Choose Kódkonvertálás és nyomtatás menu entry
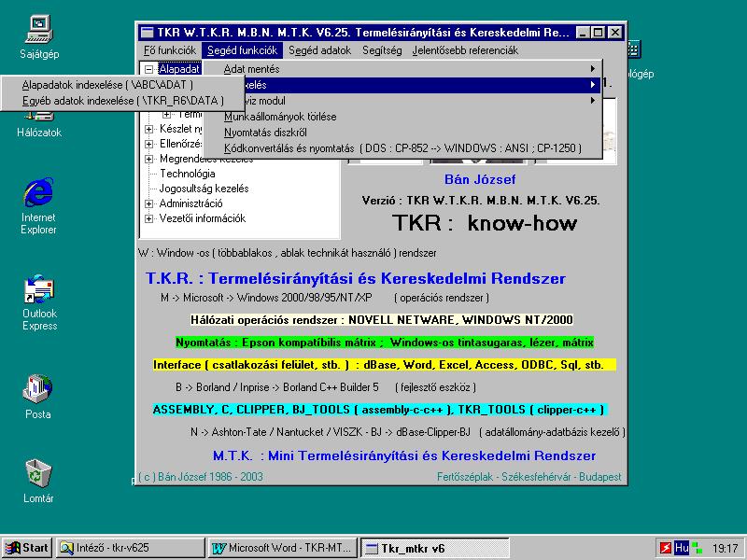The width and height of the screenshot is (747, 560). [x=403, y=148]
